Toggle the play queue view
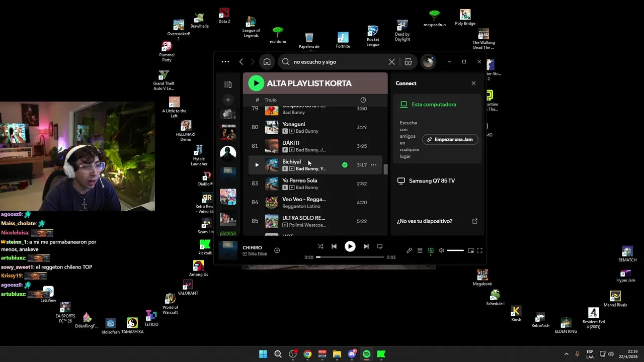The height and width of the screenshot is (362, 644). click(x=420, y=250)
